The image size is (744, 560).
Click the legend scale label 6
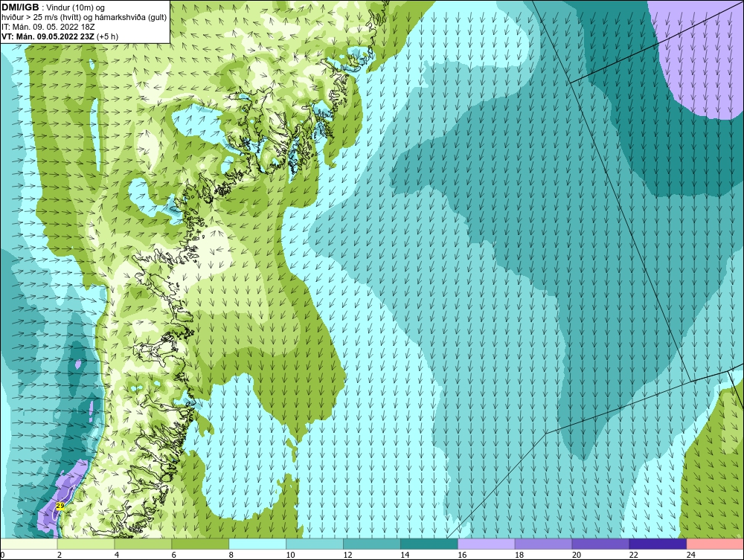click(x=174, y=555)
